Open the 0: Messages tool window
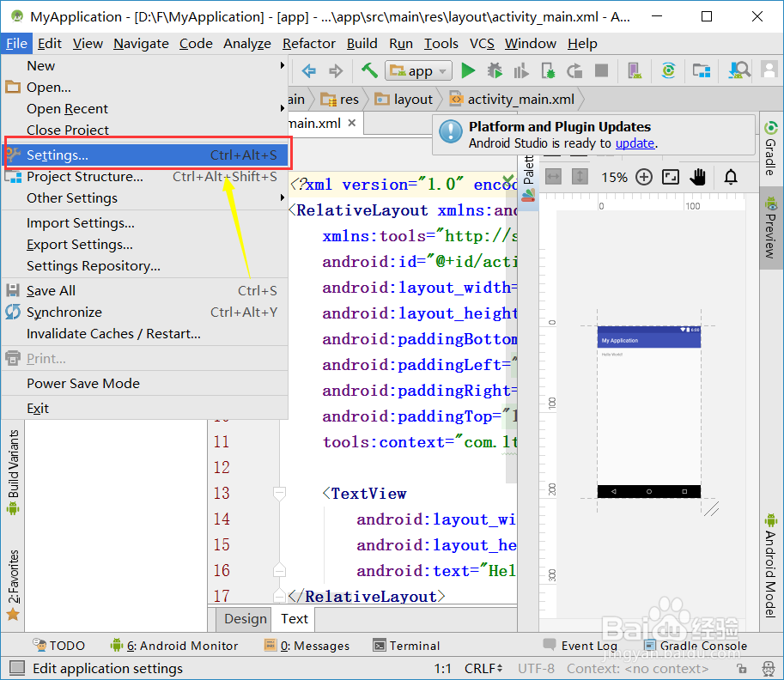 [307, 646]
